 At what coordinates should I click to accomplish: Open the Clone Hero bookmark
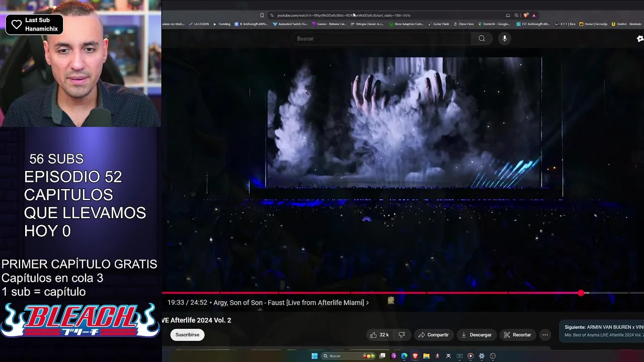click(x=463, y=24)
